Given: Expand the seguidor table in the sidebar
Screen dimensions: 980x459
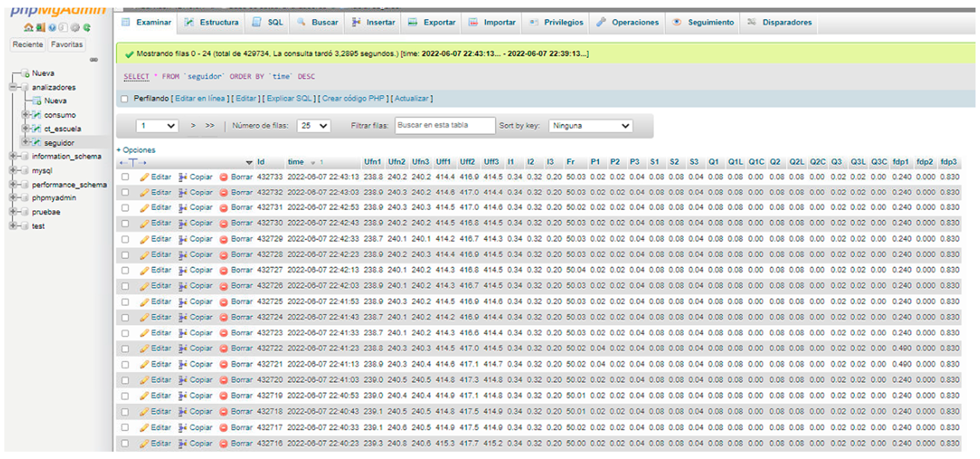Looking at the screenshot, I should click(x=26, y=143).
